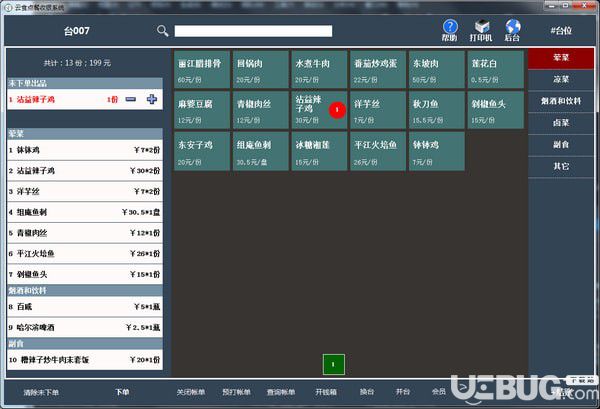Screen dimensions: 600x409
Task: Click the dish search input field
Action: click(253, 31)
